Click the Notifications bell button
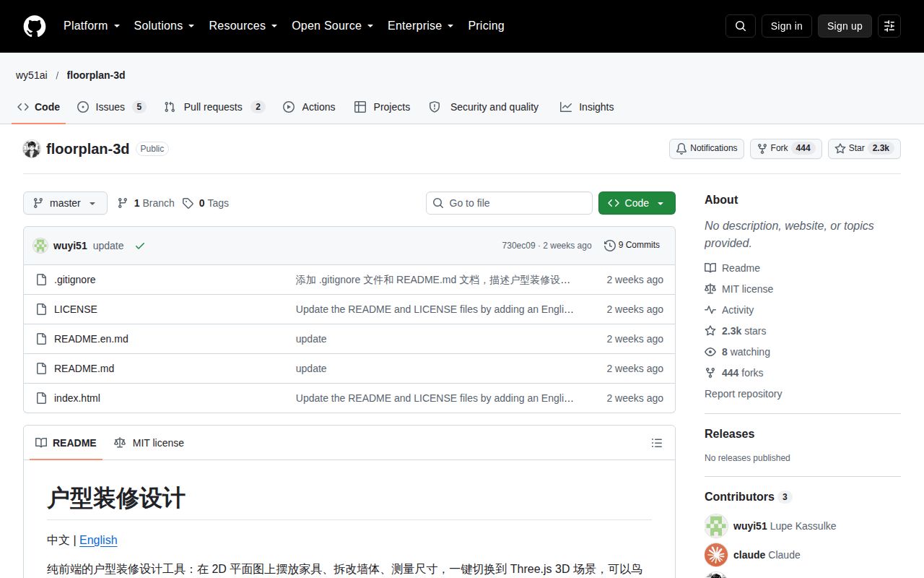Screen dimensions: 924x578 707,148
